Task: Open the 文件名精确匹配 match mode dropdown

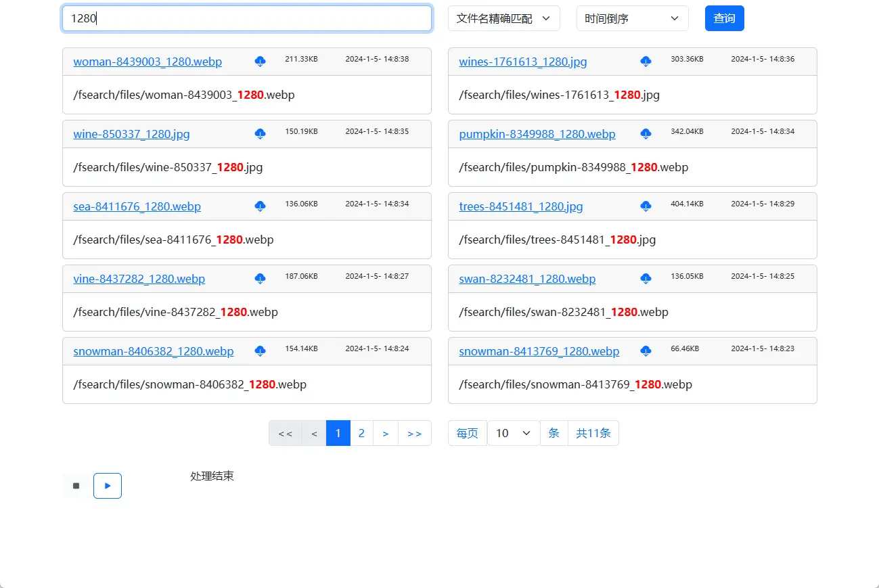Action: coord(503,18)
